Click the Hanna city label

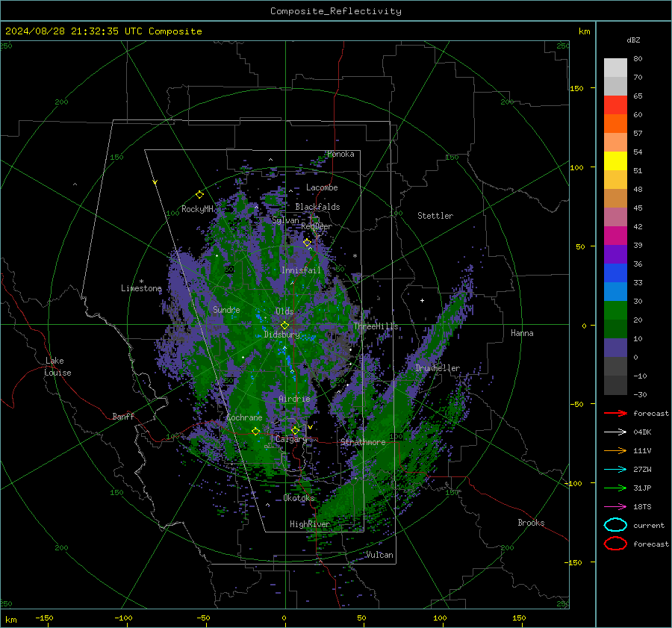(x=522, y=333)
